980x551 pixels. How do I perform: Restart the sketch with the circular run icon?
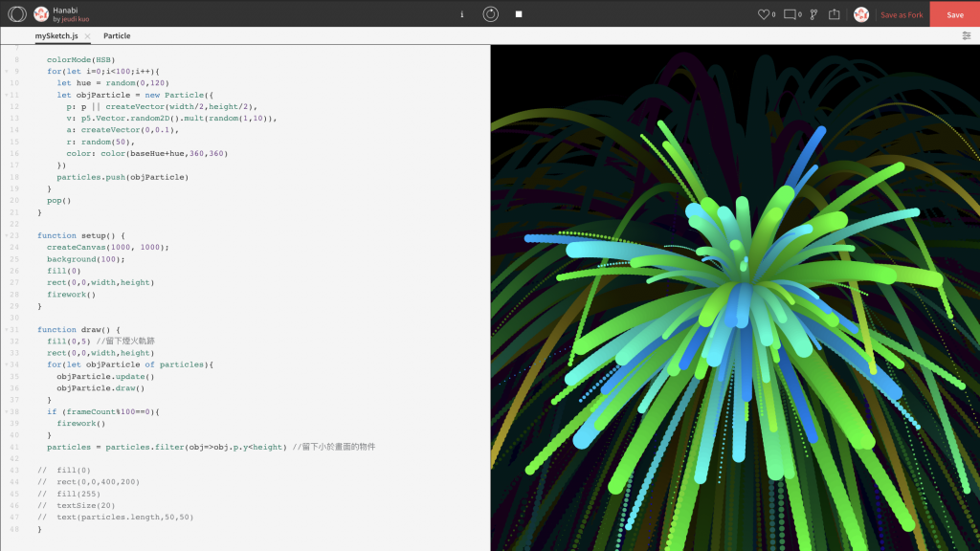(491, 13)
